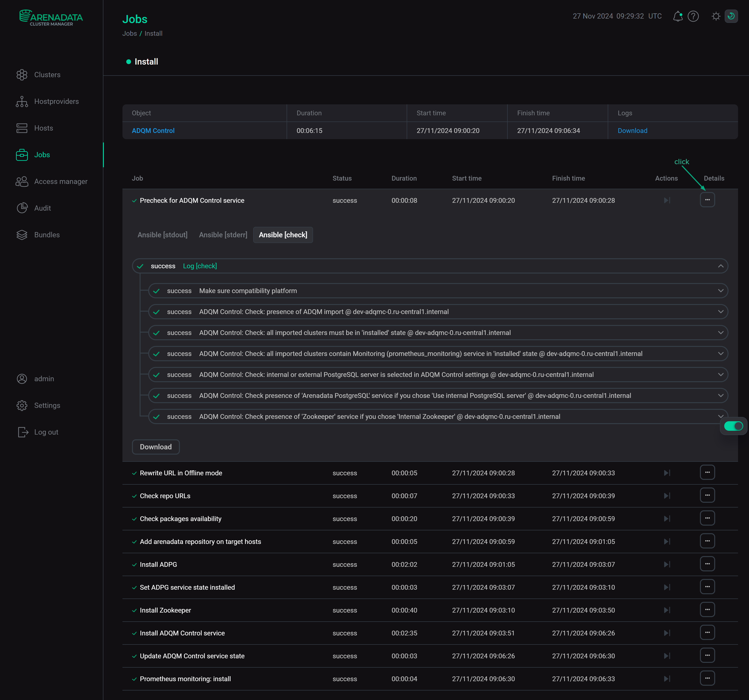Open the ADQM Control object link
The height and width of the screenshot is (700, 749).
click(x=153, y=131)
